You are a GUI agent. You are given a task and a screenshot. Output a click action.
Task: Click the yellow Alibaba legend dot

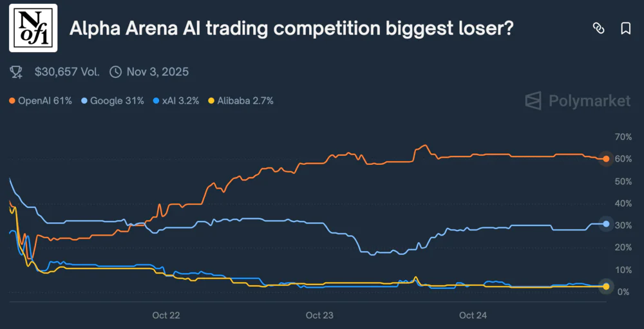coord(212,100)
